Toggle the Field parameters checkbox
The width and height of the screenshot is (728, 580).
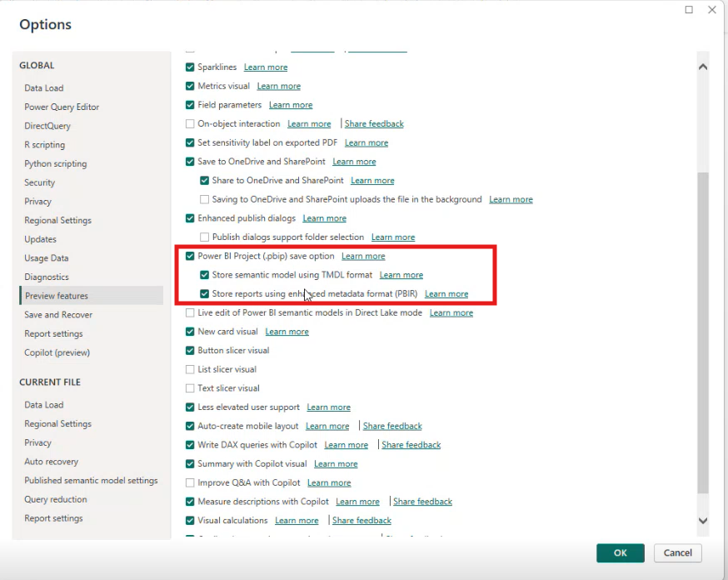click(190, 105)
